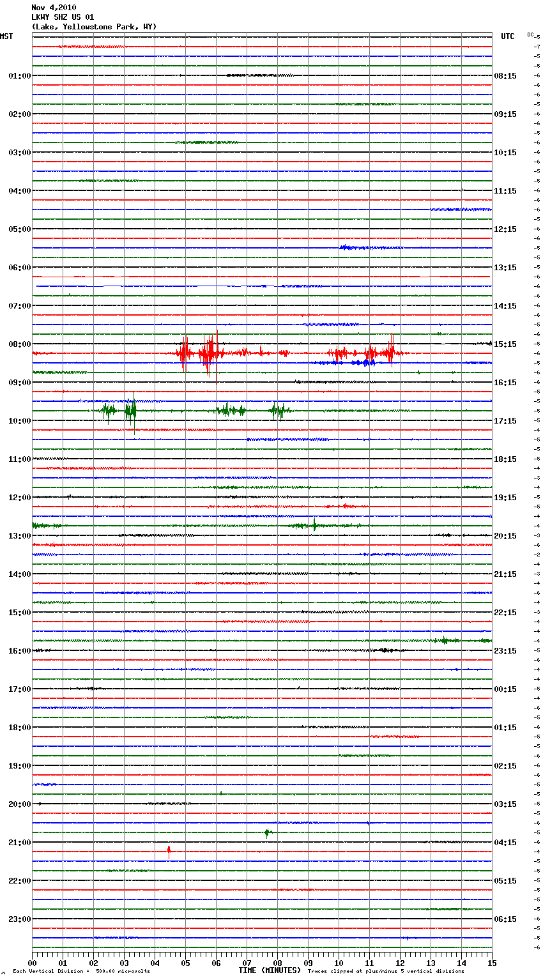Click the 05:00 MST row label
The image size is (543, 980).
[20, 229]
